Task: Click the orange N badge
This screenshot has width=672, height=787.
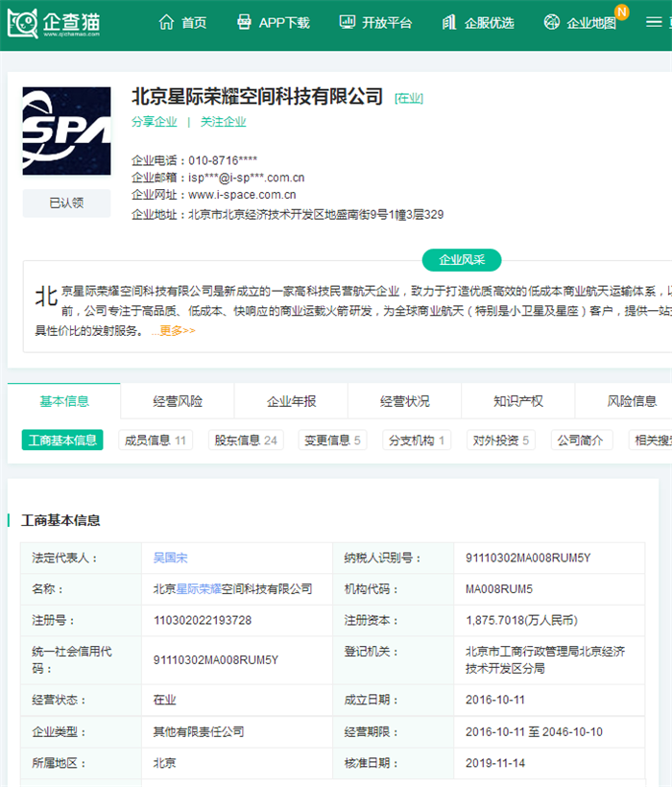Action: click(x=621, y=12)
